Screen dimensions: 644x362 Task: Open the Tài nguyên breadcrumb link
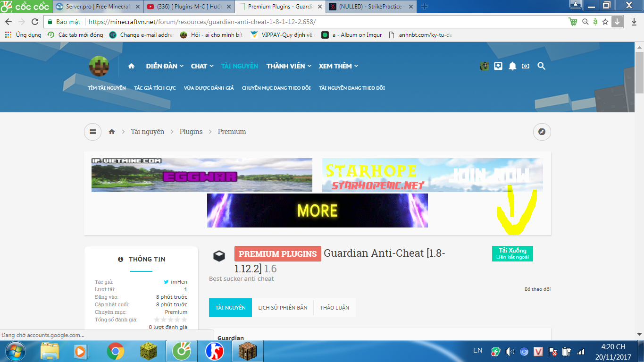click(148, 132)
